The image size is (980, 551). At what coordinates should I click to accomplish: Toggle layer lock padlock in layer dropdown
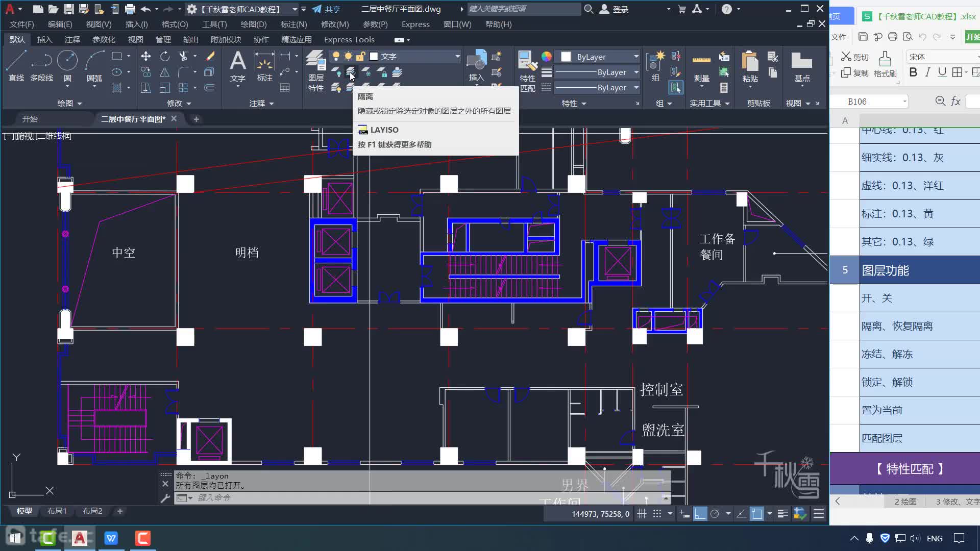(x=360, y=56)
